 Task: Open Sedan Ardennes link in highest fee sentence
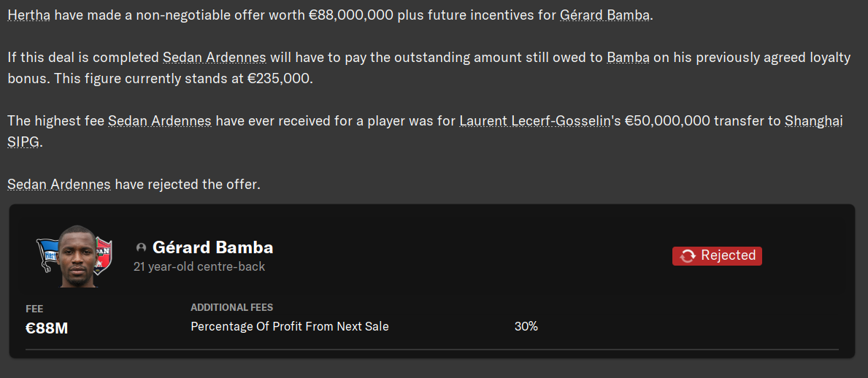coord(160,121)
